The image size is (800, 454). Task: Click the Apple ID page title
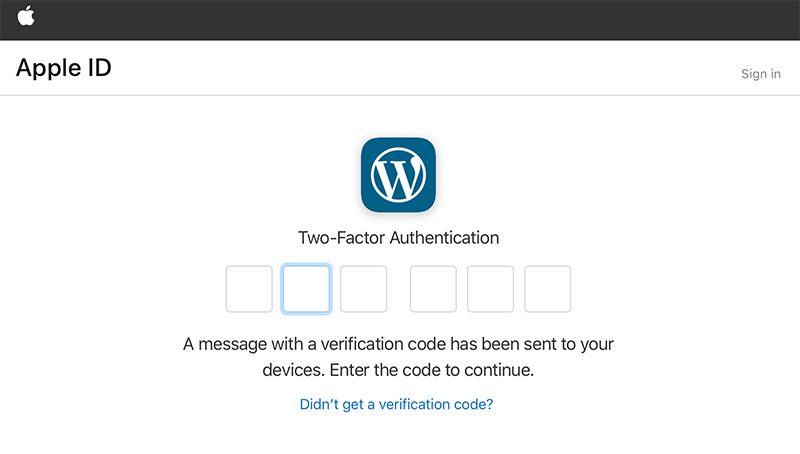point(63,69)
